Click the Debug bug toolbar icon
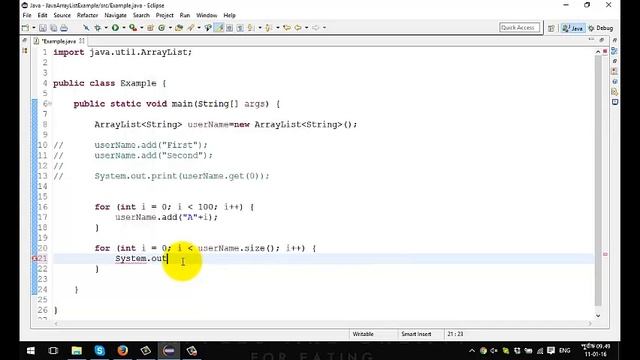 click(x=98, y=28)
